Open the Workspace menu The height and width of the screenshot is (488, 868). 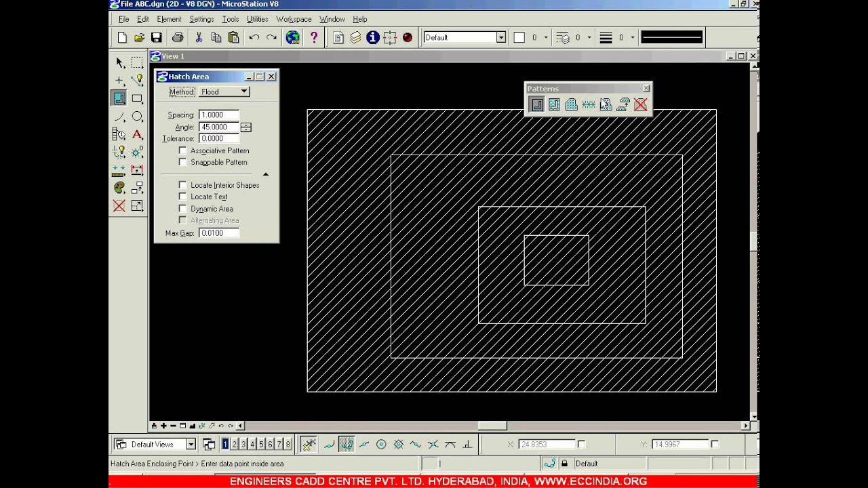[x=294, y=20]
